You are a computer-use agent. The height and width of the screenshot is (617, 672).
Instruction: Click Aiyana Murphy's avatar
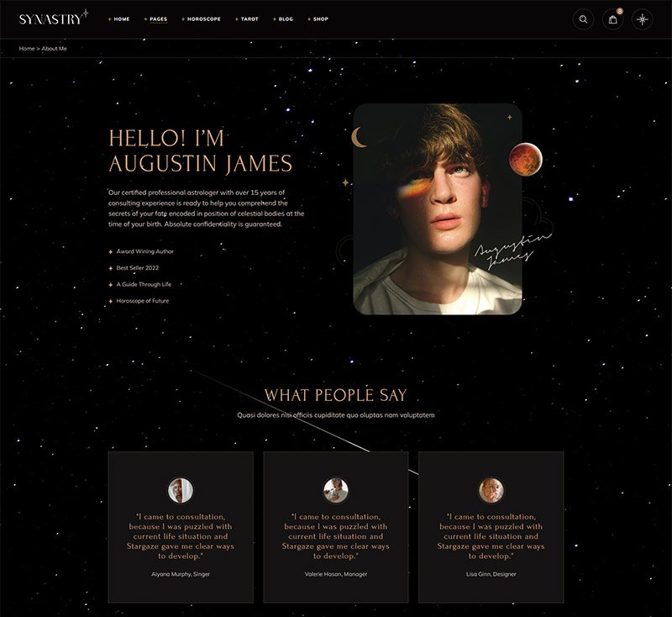click(181, 489)
